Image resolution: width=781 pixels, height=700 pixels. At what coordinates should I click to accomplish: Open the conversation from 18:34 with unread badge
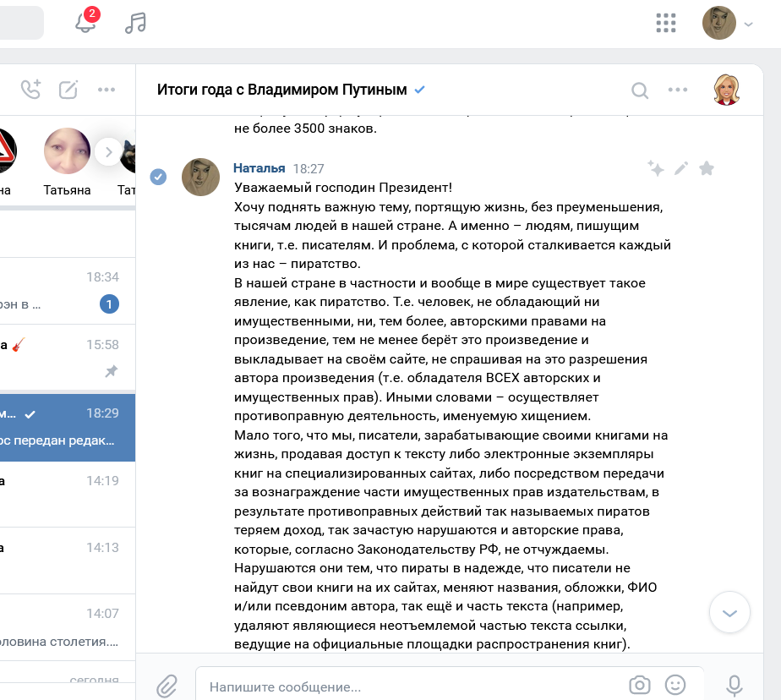pos(68,291)
